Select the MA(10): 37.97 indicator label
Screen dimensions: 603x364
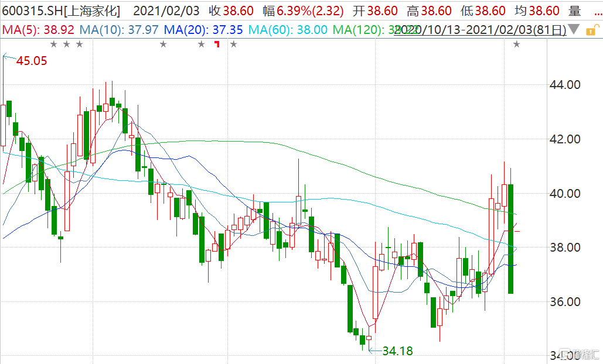click(x=119, y=30)
